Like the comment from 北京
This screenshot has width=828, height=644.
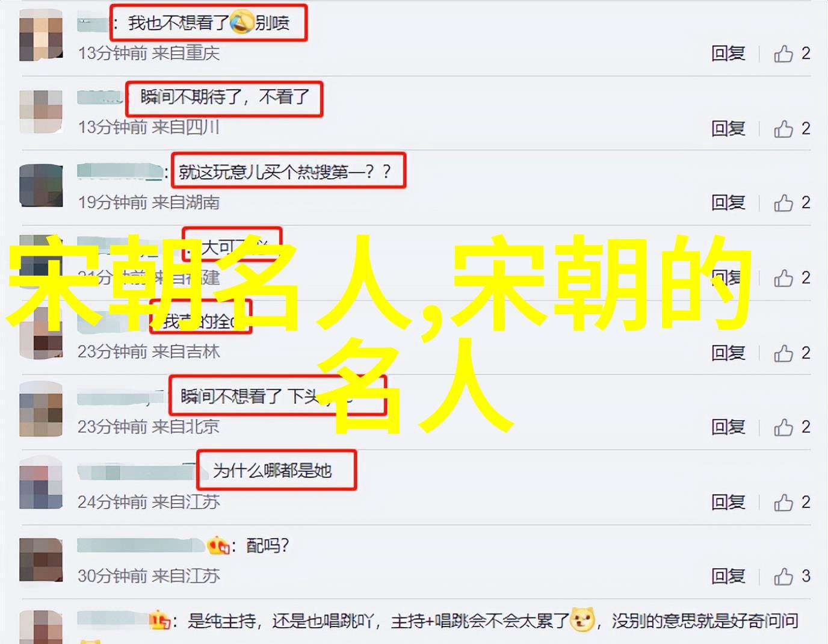coord(783,427)
